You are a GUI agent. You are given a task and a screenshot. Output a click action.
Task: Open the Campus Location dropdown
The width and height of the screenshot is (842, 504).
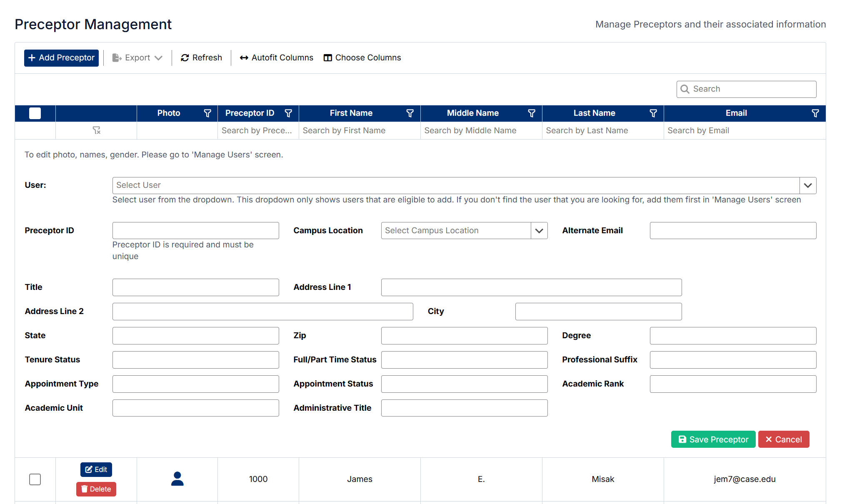tap(539, 231)
